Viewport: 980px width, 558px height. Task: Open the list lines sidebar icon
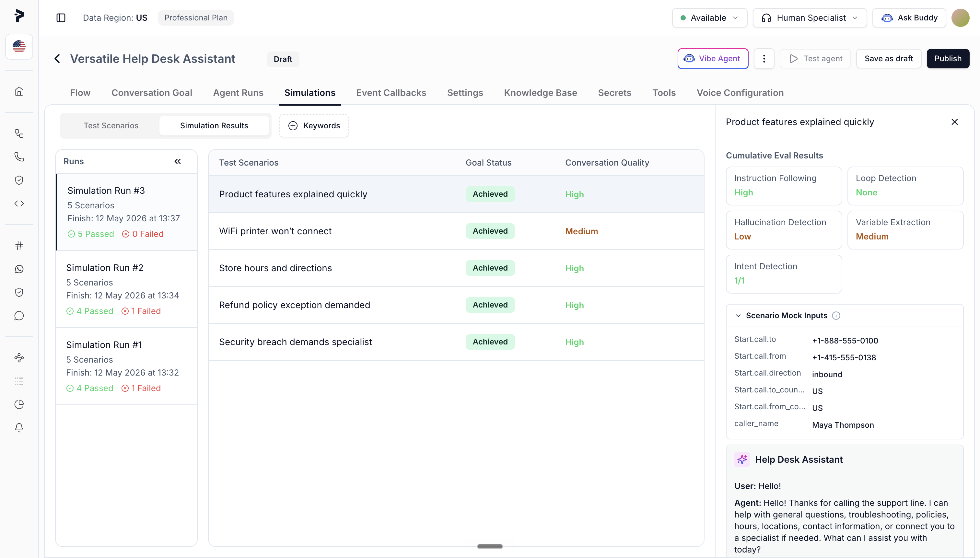[x=19, y=381]
